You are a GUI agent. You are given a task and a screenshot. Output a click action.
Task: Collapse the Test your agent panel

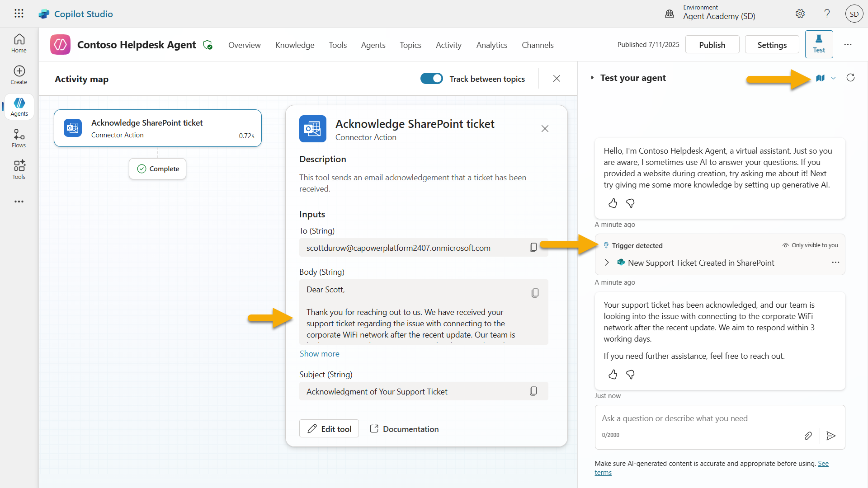(x=592, y=78)
